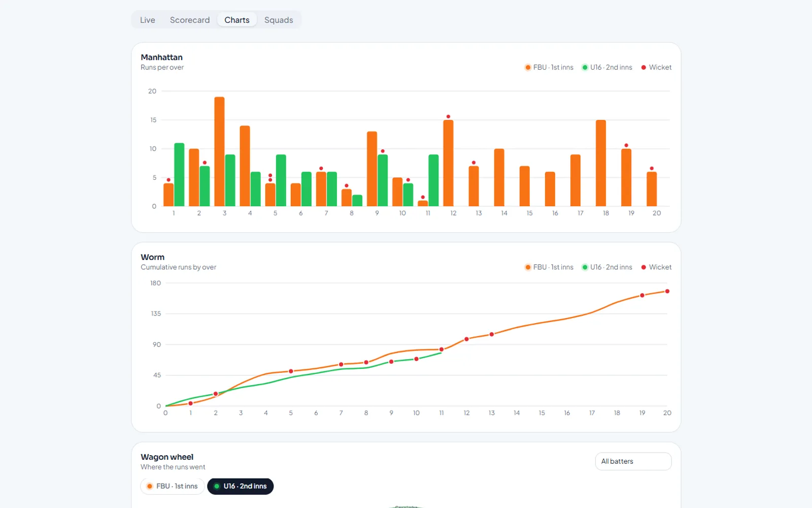Click the orange bar for over 18

tap(601, 163)
